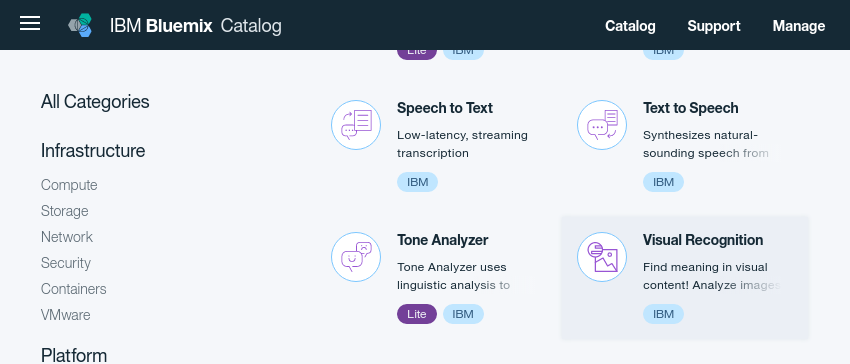Click the Lite badge under Tone Analyzer

(417, 314)
